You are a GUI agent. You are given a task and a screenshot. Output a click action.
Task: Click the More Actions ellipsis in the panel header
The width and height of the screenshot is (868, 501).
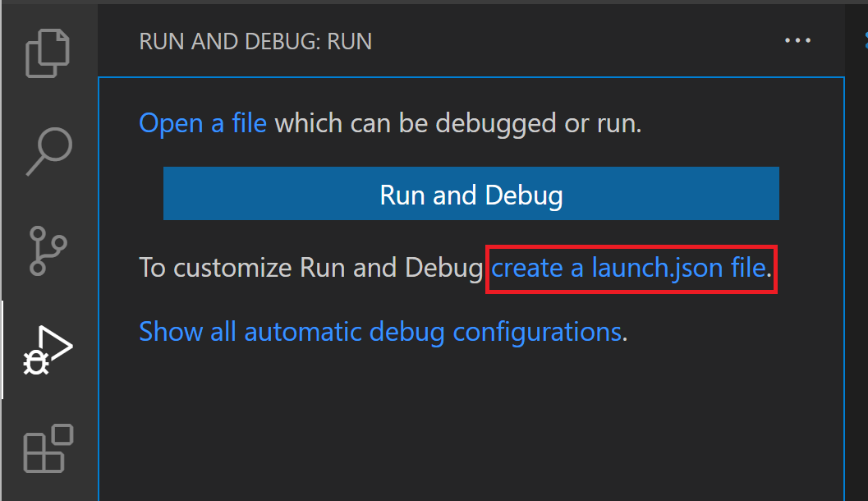[797, 39]
